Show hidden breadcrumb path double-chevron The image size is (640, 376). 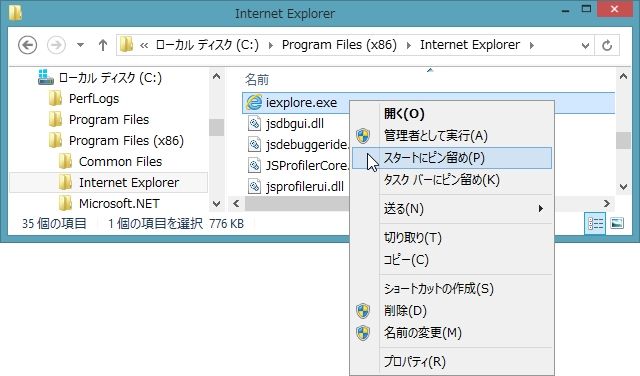click(144, 45)
